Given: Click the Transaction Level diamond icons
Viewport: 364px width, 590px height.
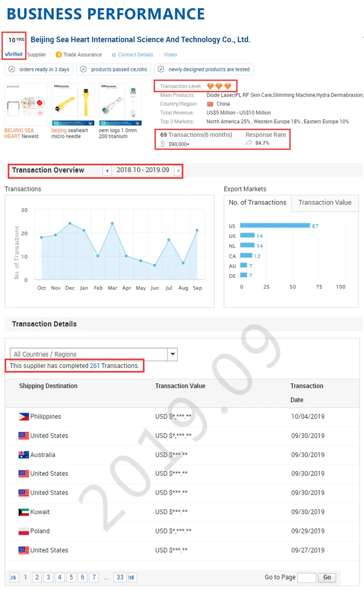Looking at the screenshot, I should (219, 86).
